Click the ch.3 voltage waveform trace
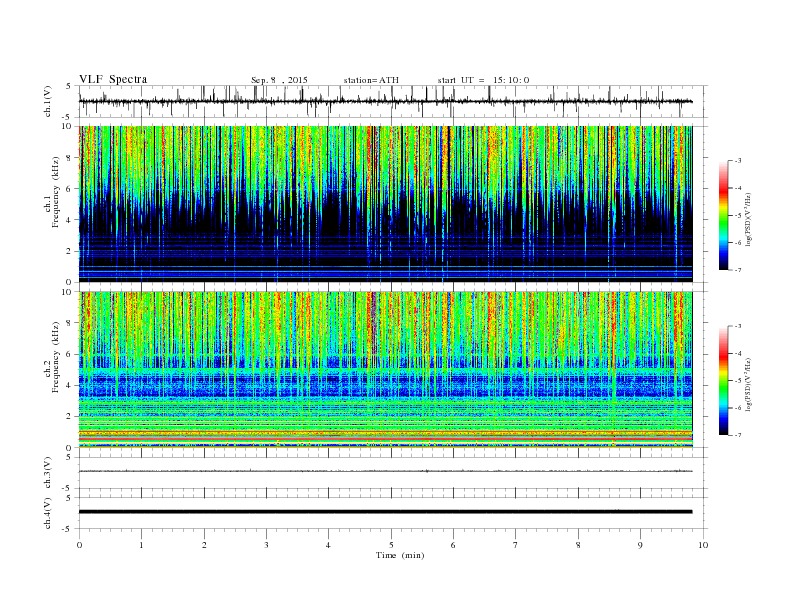The image size is (792, 612). (x=386, y=471)
